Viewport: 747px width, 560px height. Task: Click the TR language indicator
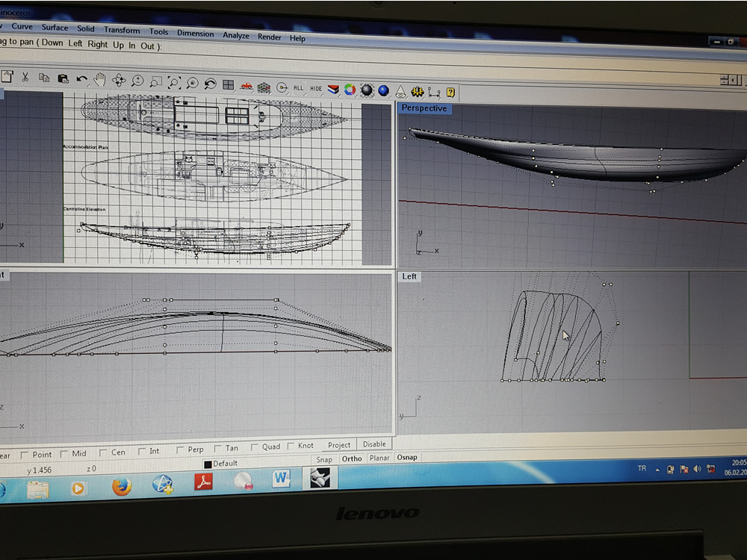tap(642, 469)
